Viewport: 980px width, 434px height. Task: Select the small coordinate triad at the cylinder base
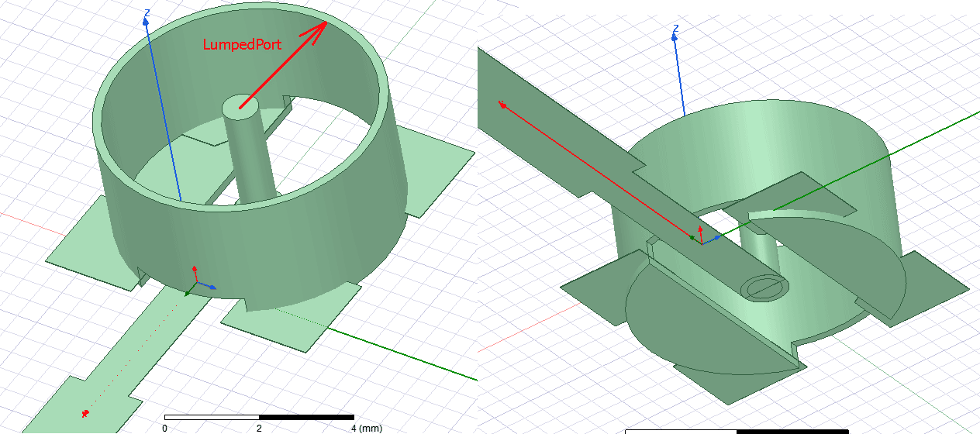pos(200,281)
